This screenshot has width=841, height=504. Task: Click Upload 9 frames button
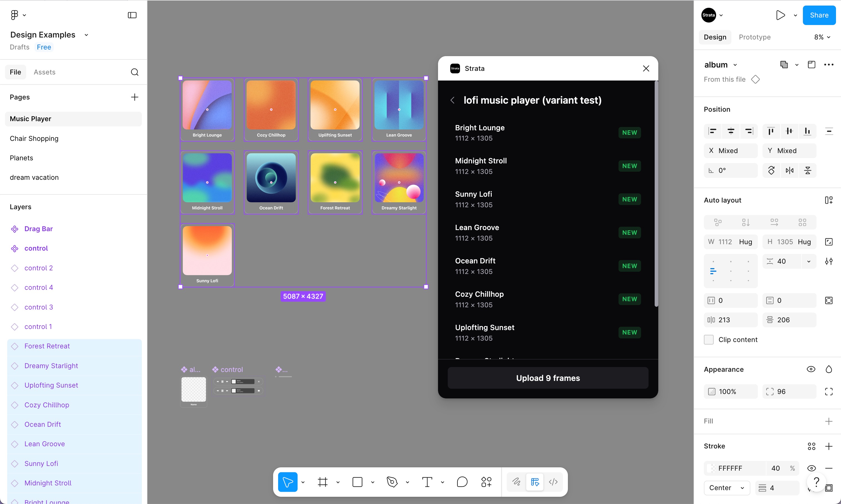[548, 378]
